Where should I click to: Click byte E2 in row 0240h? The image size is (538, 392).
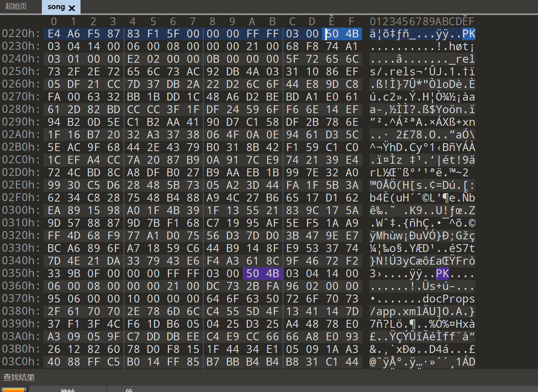133,59
